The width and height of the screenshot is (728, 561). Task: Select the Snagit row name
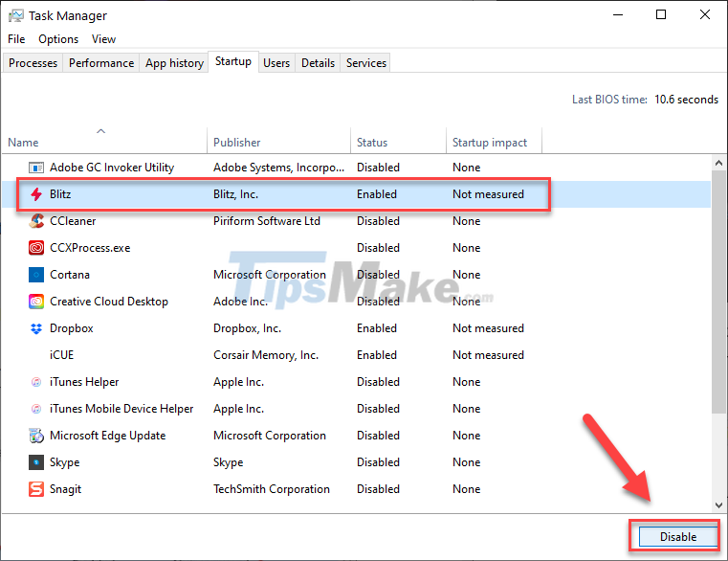(x=65, y=489)
